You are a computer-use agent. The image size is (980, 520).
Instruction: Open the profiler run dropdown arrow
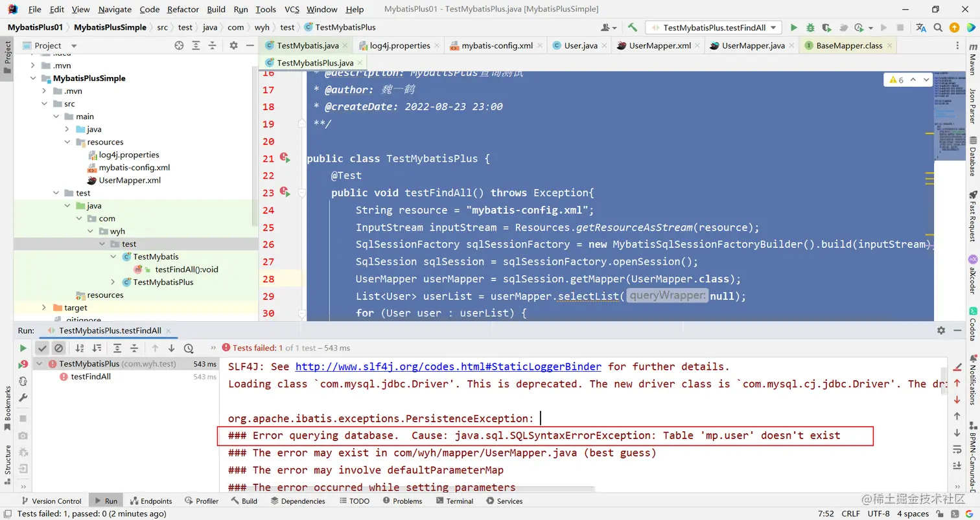tap(870, 28)
